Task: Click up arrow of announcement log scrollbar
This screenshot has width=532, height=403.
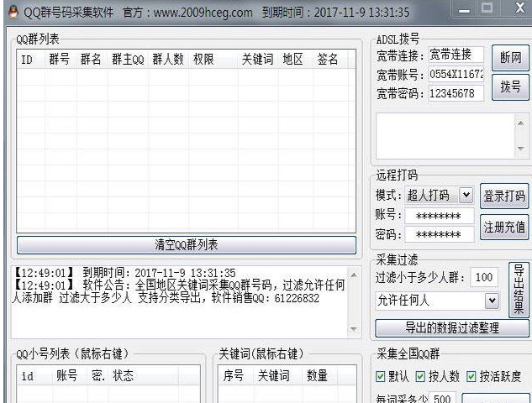Action: (x=354, y=275)
